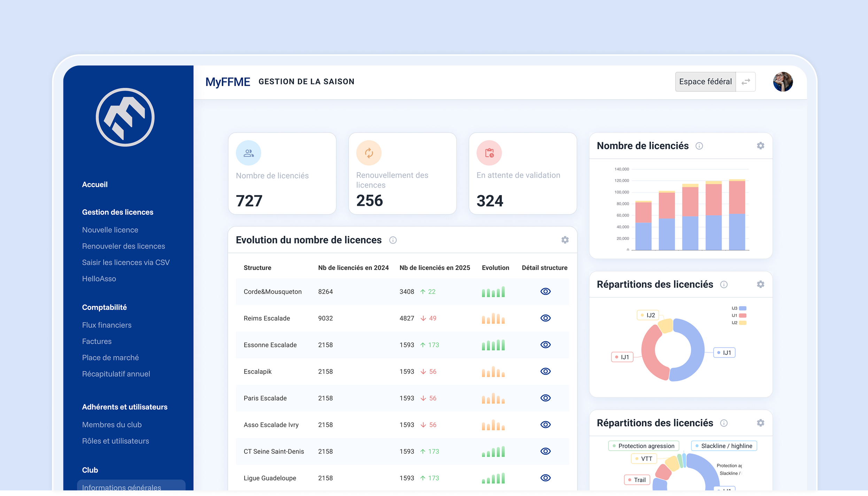Image resolution: width=868 pixels, height=496 pixels.
Task: View structure details for Corde&Mousqueton
Action: pyautogui.click(x=545, y=292)
